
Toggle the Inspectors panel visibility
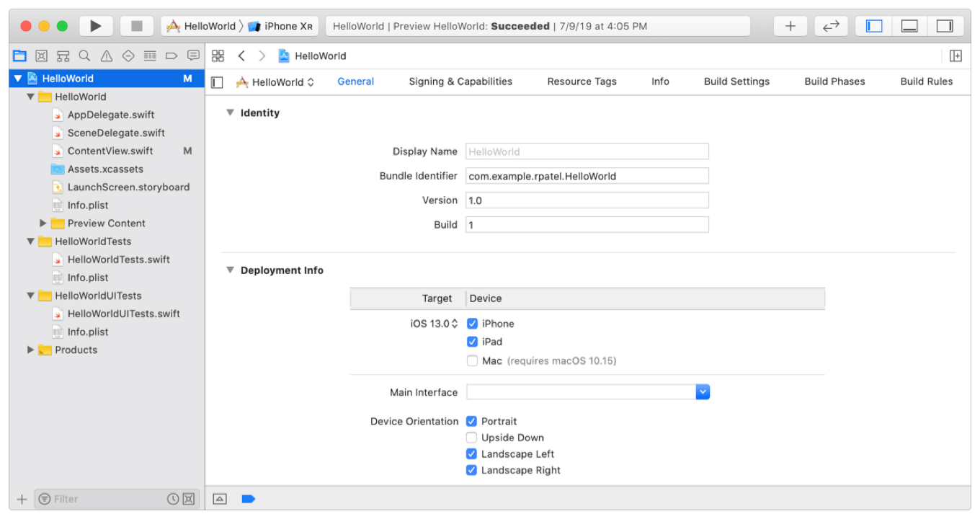945,26
